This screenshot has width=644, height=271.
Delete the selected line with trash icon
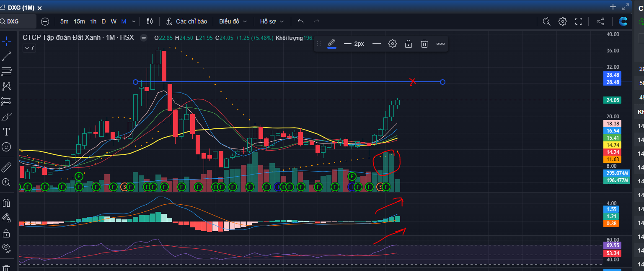(x=424, y=44)
